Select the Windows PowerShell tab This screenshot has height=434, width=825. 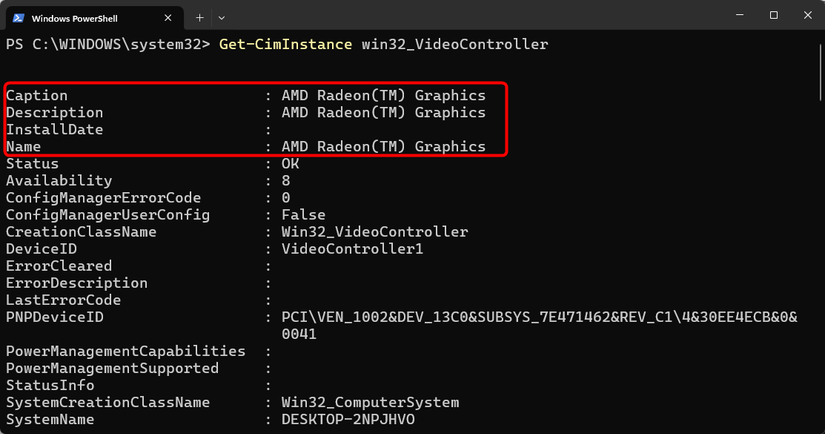(95, 18)
